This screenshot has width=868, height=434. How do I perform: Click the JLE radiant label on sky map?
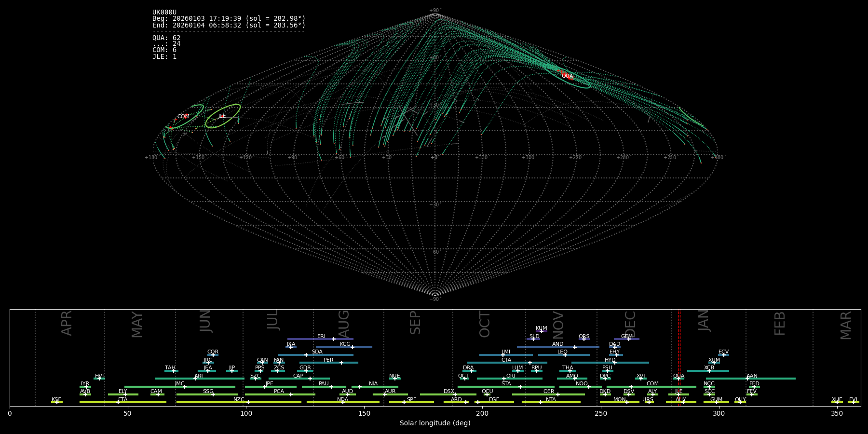point(222,116)
